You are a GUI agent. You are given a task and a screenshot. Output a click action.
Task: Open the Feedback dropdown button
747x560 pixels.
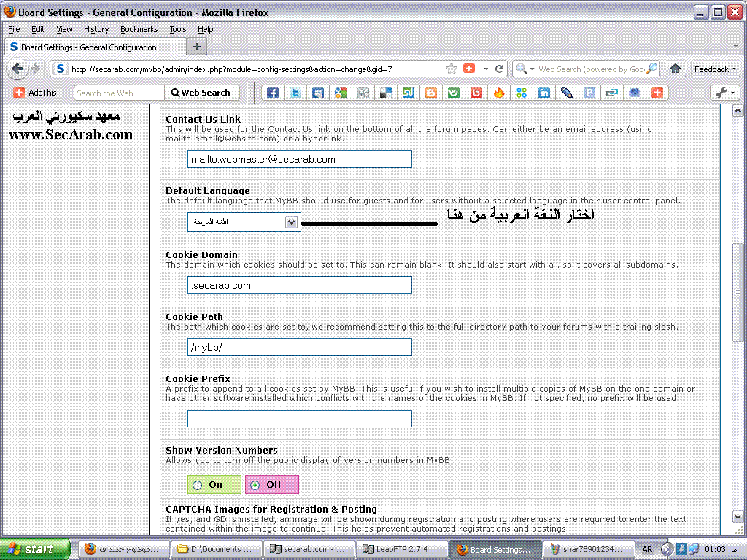click(x=715, y=69)
